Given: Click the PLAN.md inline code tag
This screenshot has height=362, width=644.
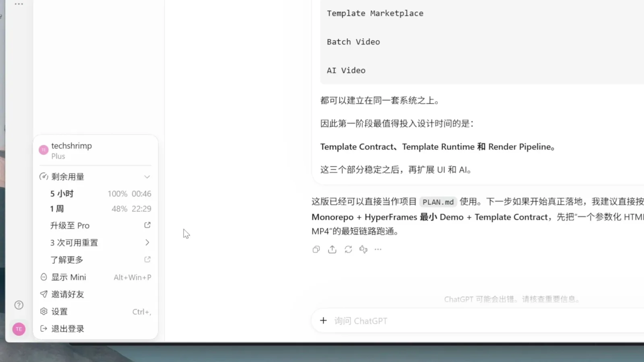Looking at the screenshot, I should (x=438, y=202).
